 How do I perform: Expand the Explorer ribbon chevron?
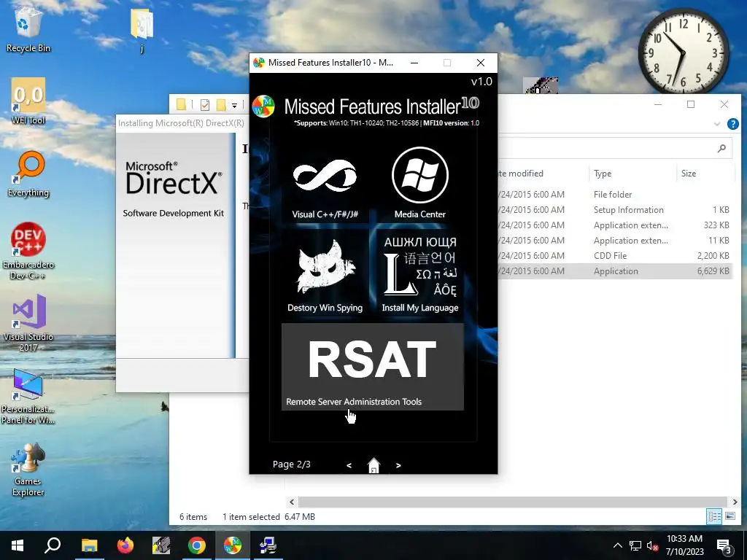717,124
